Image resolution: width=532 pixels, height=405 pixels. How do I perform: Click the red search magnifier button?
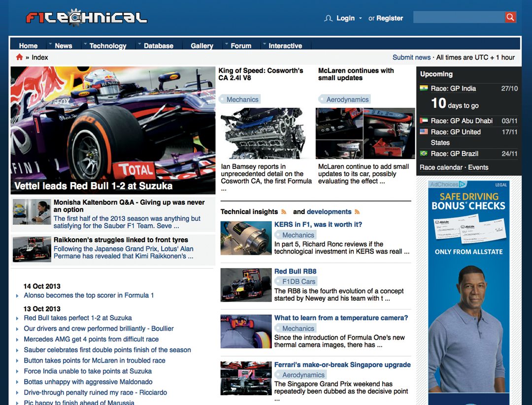(510, 17)
